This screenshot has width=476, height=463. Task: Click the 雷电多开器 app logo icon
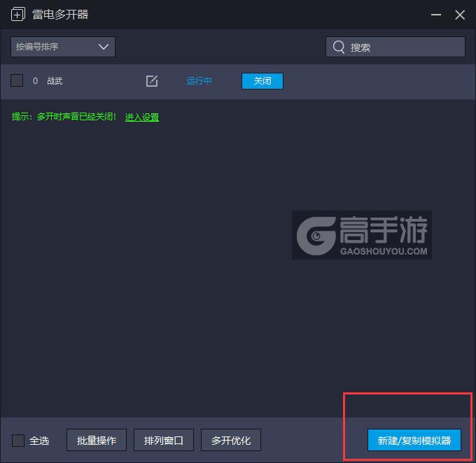[18, 15]
